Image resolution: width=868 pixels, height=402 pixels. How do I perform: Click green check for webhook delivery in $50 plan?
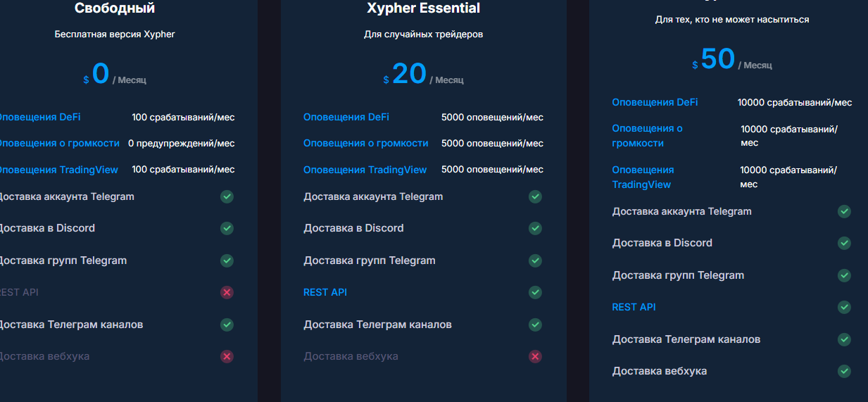844,371
